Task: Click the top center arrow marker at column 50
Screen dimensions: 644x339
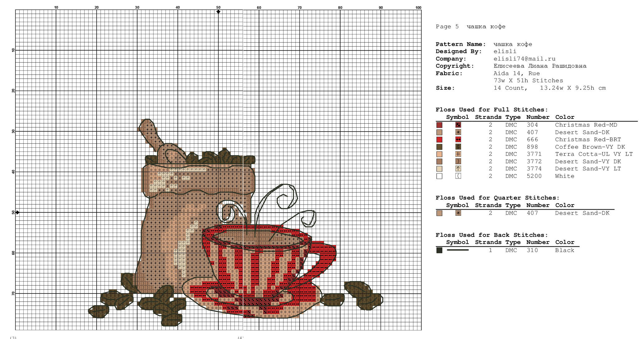Action: click(x=218, y=12)
